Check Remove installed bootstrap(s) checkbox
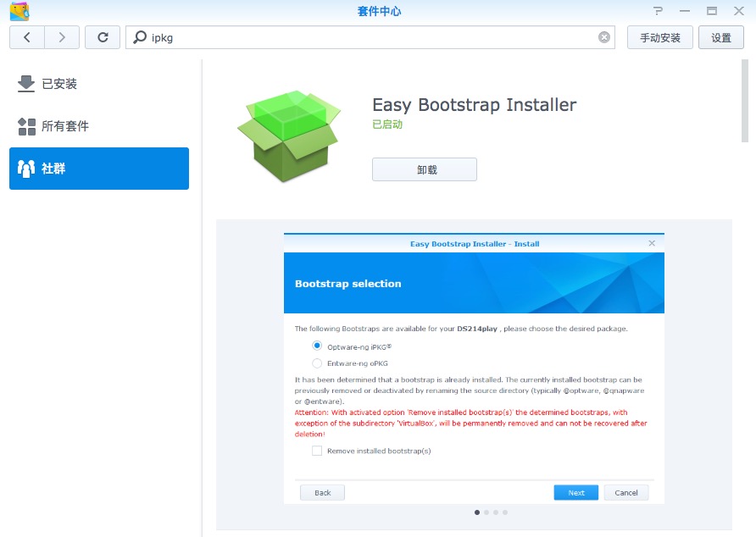The height and width of the screenshot is (537, 756). (317, 451)
